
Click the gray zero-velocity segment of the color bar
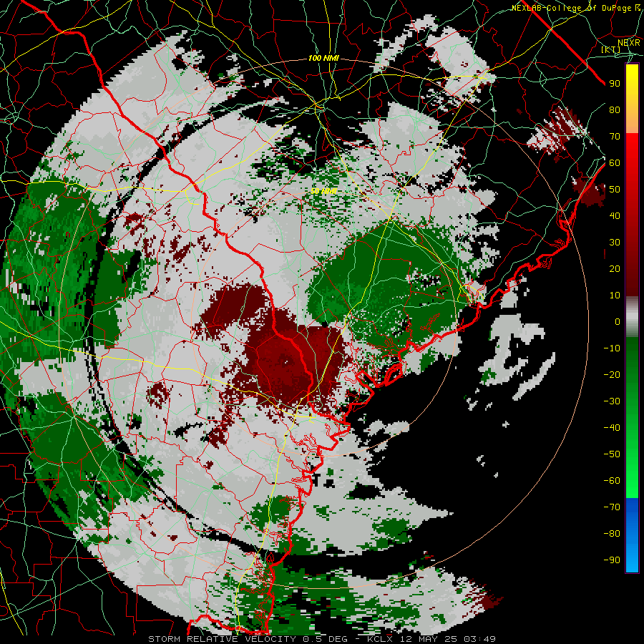[x=632, y=317]
